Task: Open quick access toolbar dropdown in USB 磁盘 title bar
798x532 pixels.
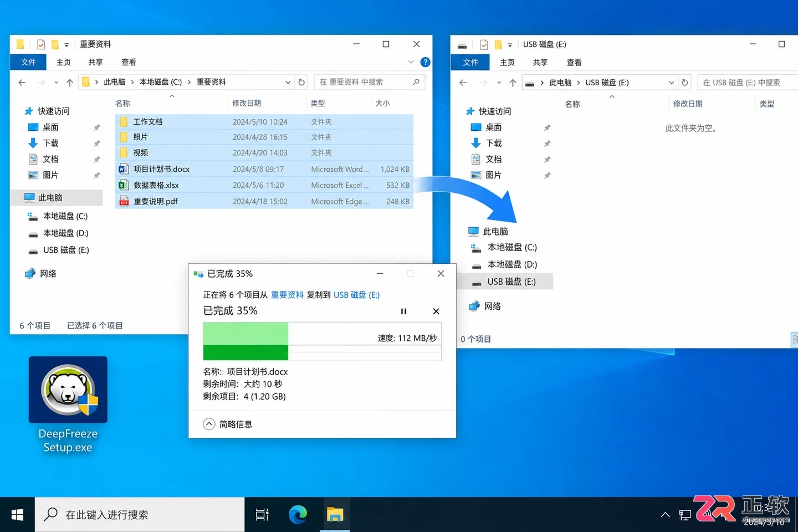Action: coord(510,45)
